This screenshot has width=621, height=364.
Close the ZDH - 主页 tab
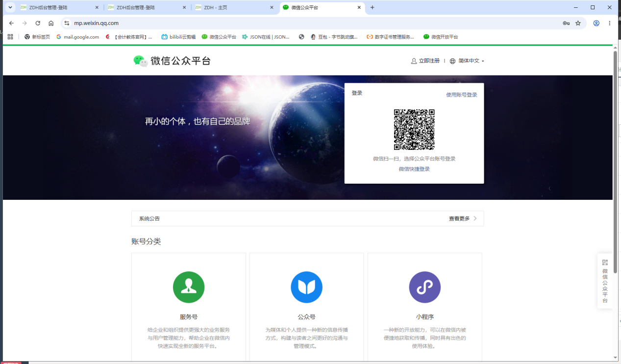point(272,7)
